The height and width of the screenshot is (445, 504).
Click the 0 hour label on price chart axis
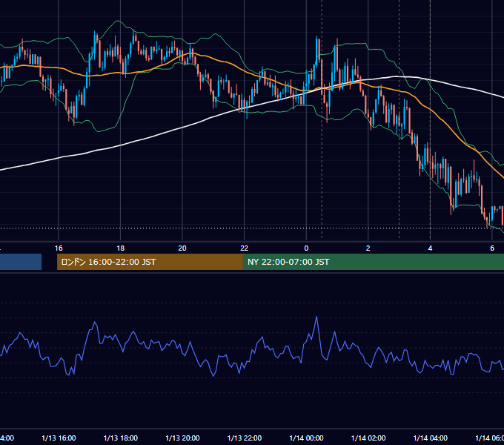click(x=306, y=248)
